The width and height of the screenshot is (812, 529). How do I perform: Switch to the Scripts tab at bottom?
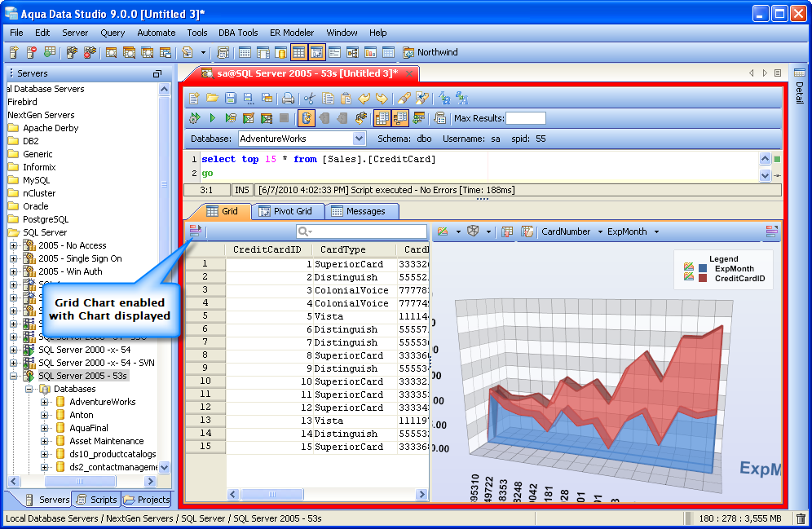pyautogui.click(x=97, y=500)
